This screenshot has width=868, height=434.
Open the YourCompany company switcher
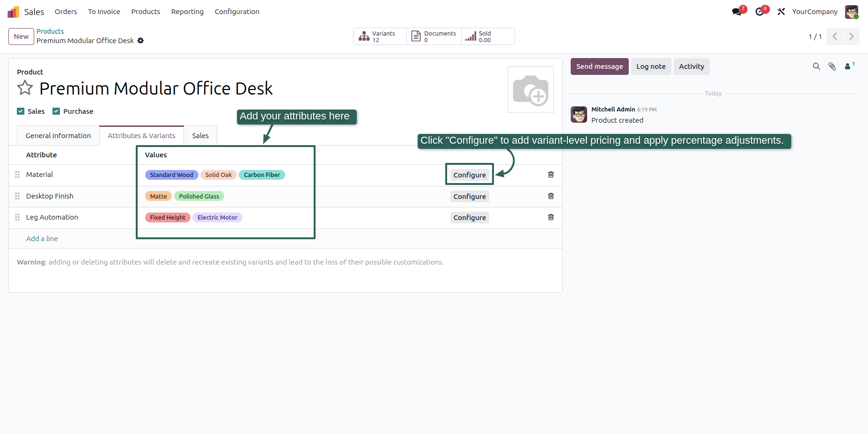click(x=815, y=12)
